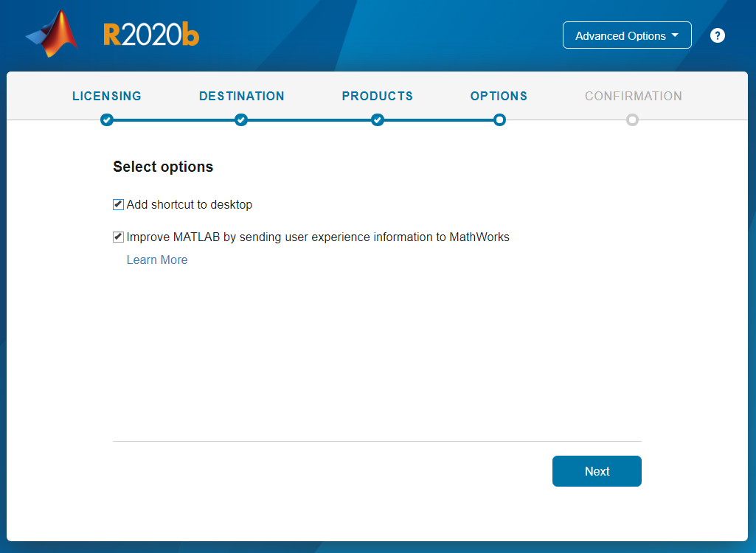Click the Destination step checkmark circle

(241, 119)
